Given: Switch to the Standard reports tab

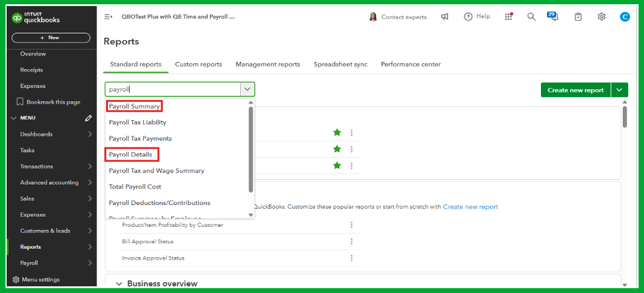Looking at the screenshot, I should (136, 64).
